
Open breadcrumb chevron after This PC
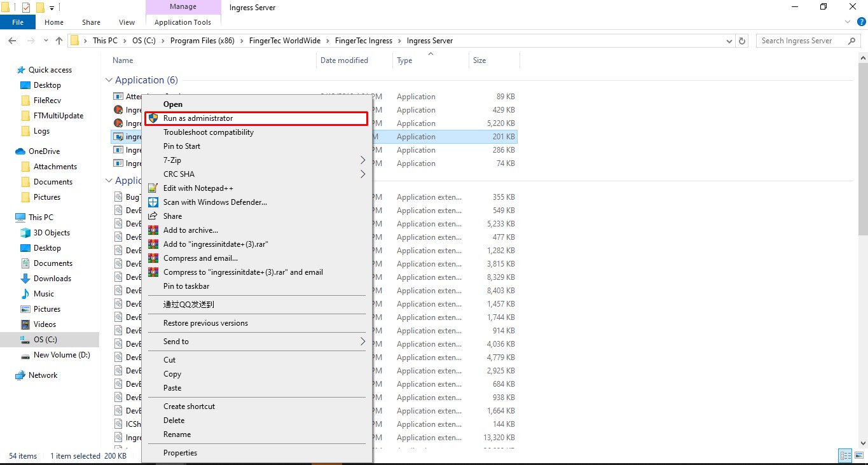pyautogui.click(x=125, y=41)
